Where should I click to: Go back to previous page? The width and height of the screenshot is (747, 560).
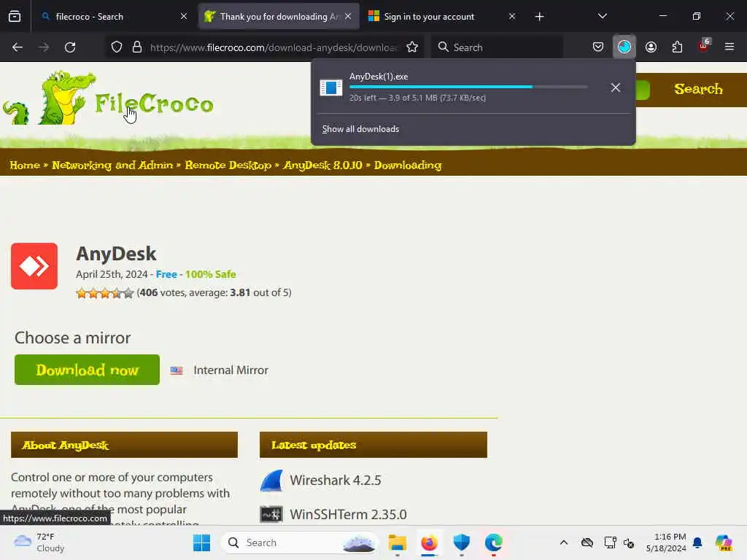pyautogui.click(x=18, y=47)
